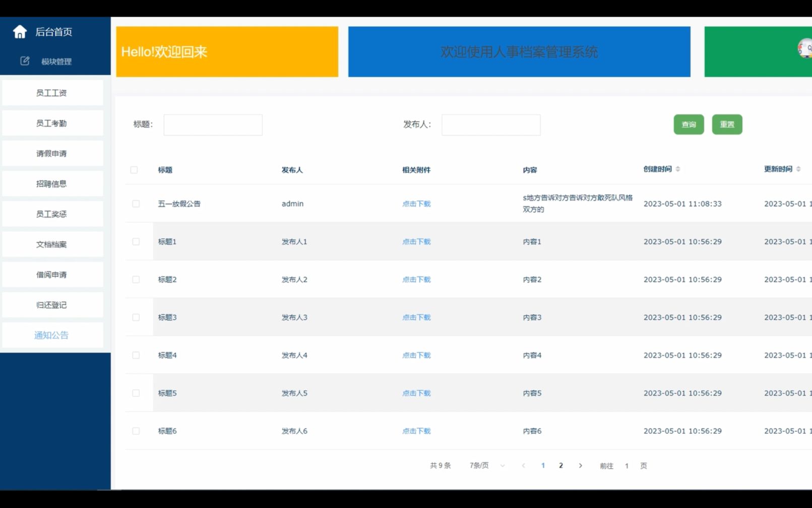
Task: Click 2023-05-01 11:08:33 creation time cell
Action: [x=682, y=204]
